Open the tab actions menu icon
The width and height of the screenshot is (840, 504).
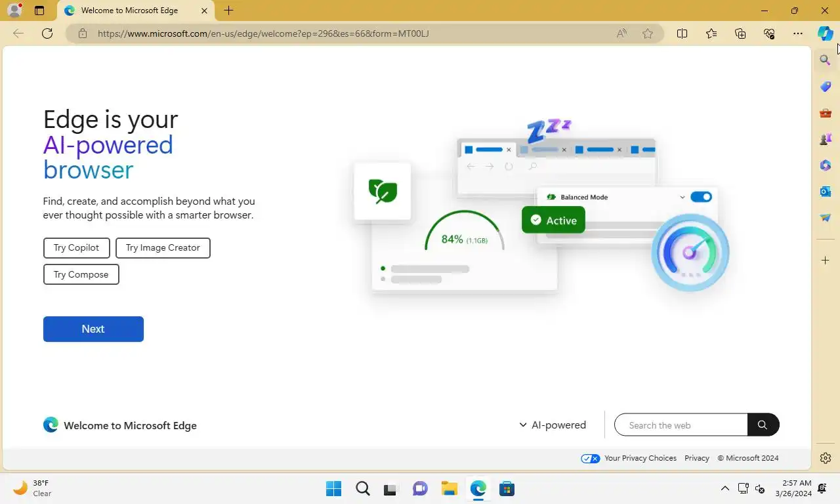click(39, 10)
